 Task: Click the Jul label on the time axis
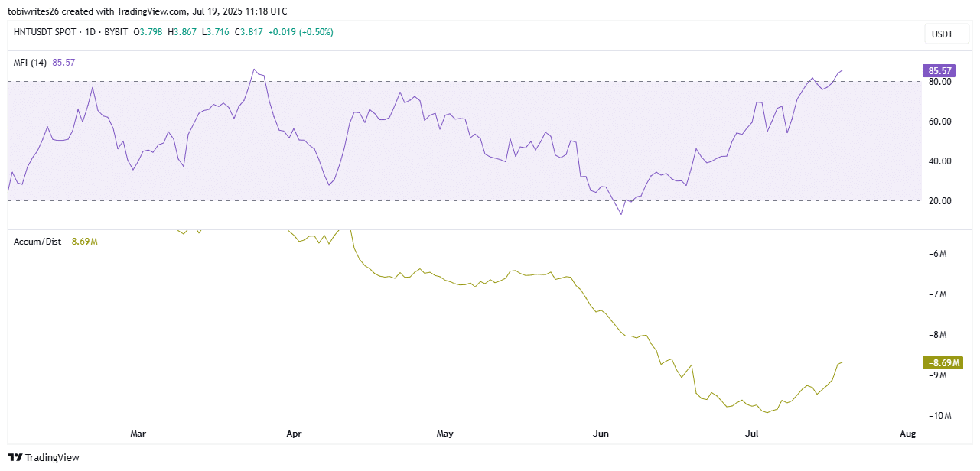(x=751, y=433)
